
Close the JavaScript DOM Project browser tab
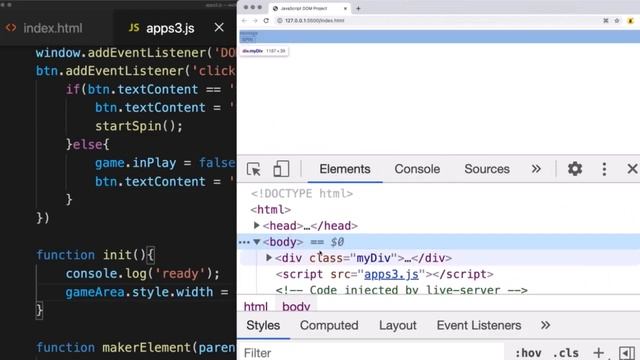(345, 8)
